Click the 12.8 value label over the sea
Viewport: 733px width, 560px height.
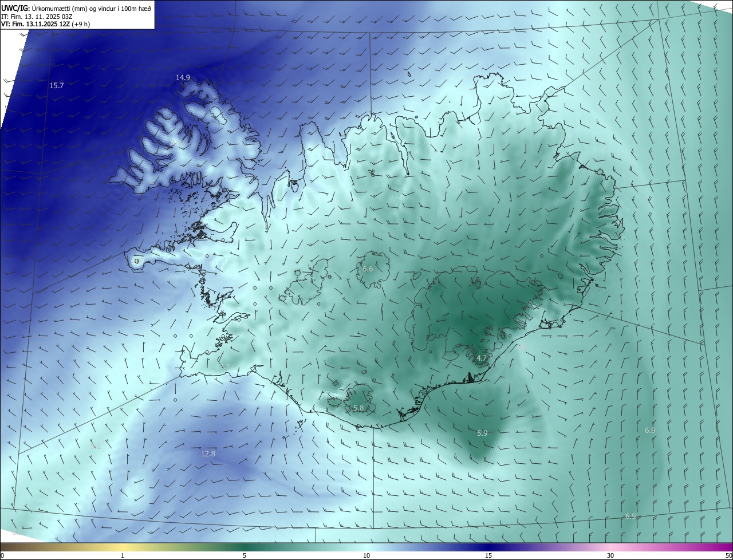(208, 453)
